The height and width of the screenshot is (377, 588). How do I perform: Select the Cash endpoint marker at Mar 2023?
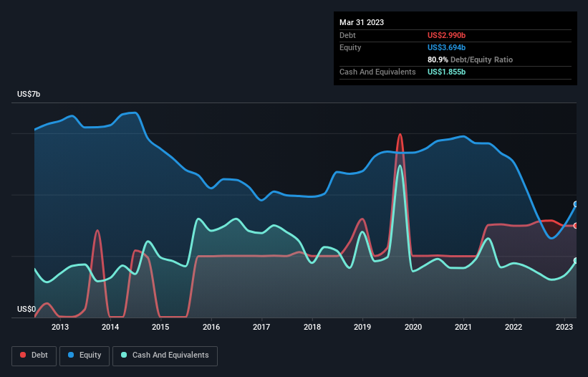(576, 261)
